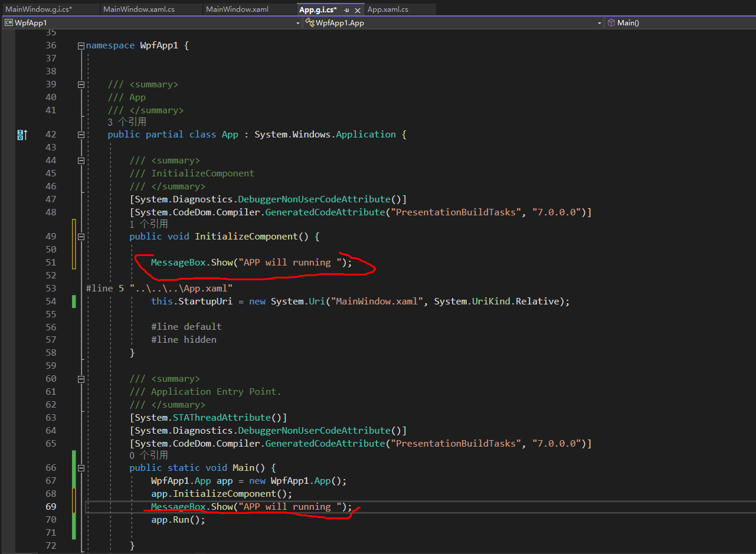
Task: Click 'app.InitializeComponent();' on line 68
Action: click(221, 494)
